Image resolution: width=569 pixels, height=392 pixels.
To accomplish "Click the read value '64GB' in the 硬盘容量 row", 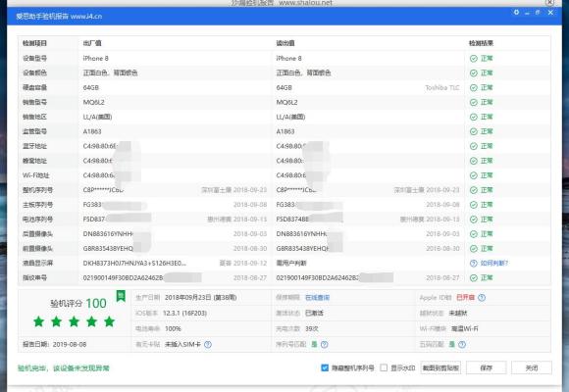I will [x=284, y=88].
